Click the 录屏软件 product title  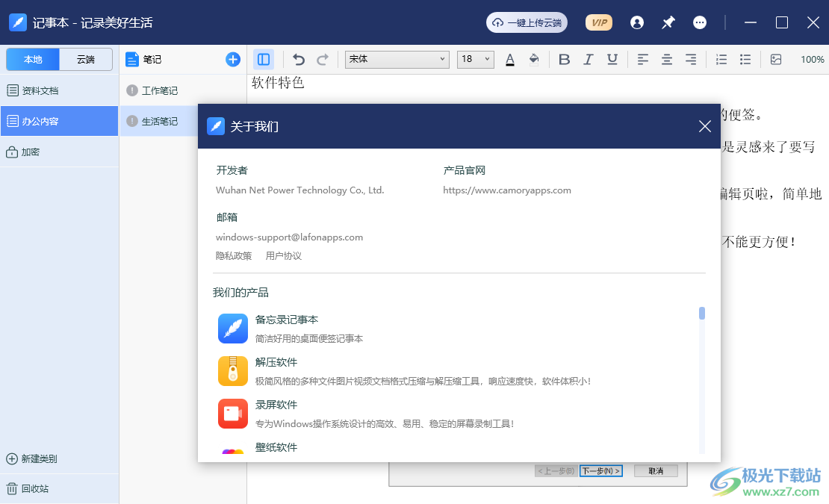(276, 405)
